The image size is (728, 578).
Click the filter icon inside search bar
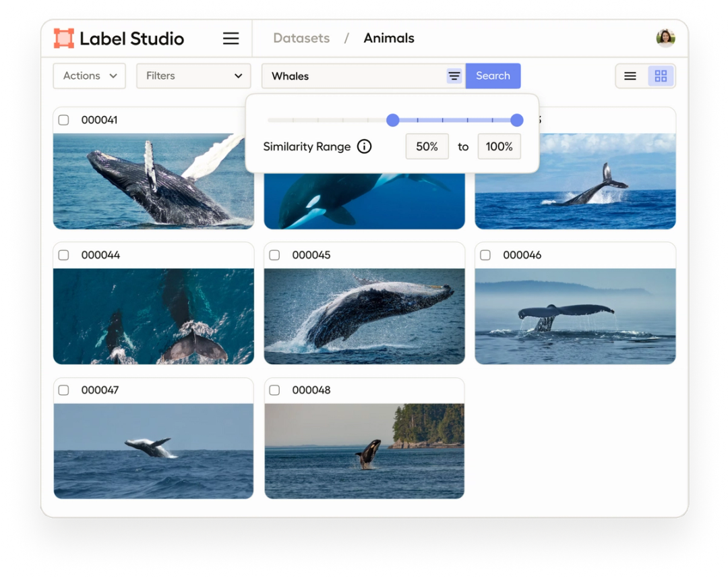[x=454, y=76]
